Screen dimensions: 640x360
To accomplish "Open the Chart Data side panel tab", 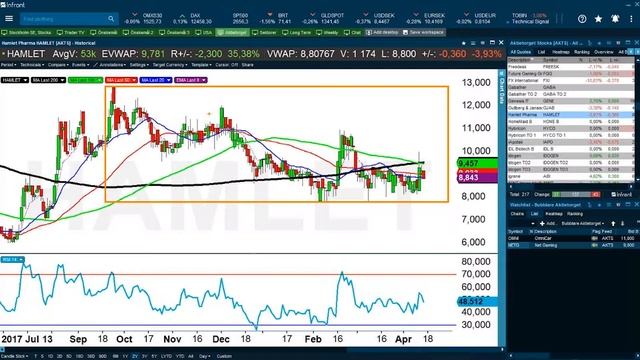I will pyautogui.click(x=502, y=87).
